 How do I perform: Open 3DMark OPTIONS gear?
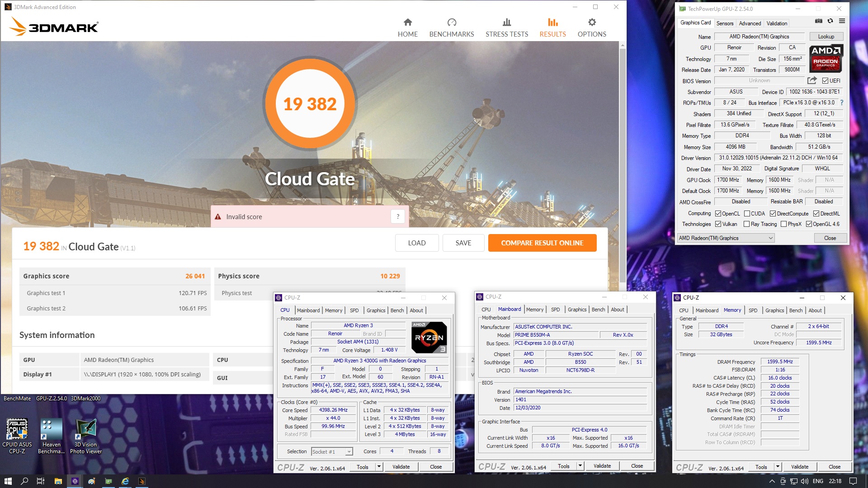(592, 28)
